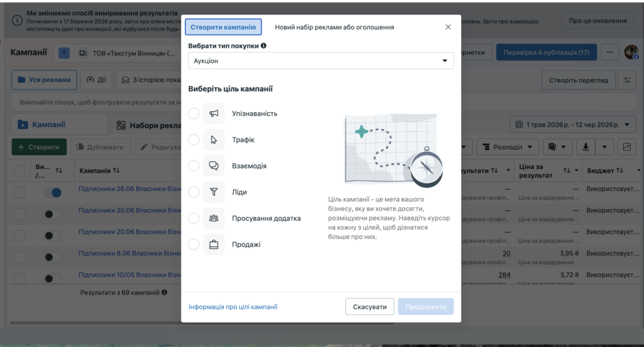Expand the export options dropdown arrow
The image size is (644, 347).
point(604,147)
